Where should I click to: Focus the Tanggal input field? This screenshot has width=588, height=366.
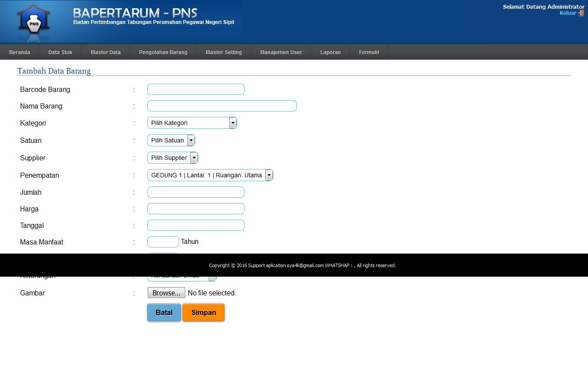point(196,225)
